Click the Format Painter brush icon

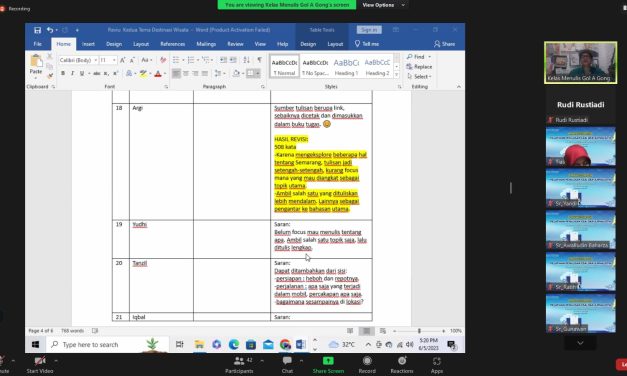click(x=50, y=76)
